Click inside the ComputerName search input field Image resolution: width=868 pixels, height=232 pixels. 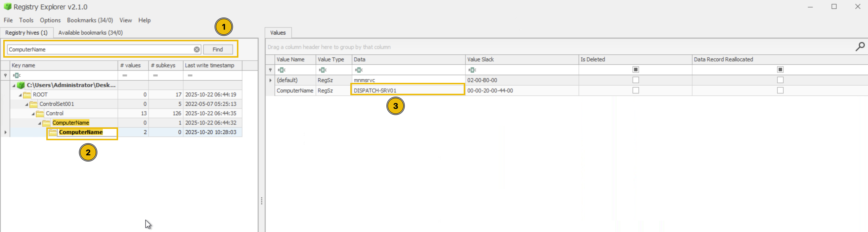click(101, 49)
